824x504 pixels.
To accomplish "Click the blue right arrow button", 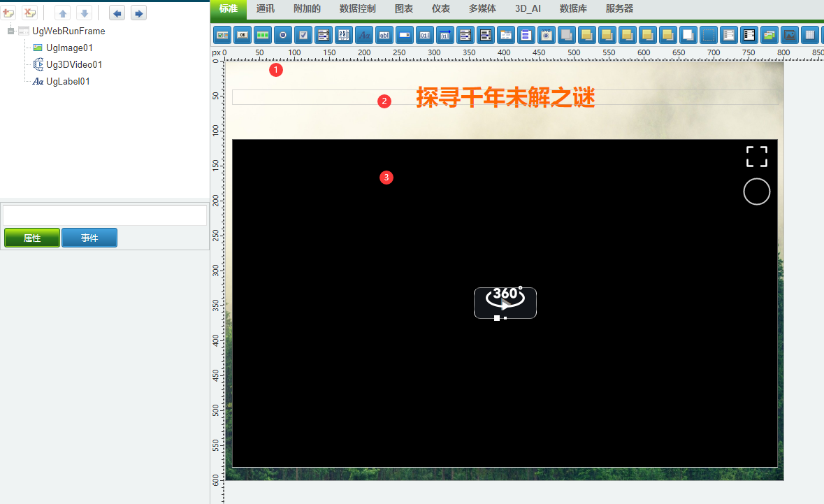I will click(138, 13).
